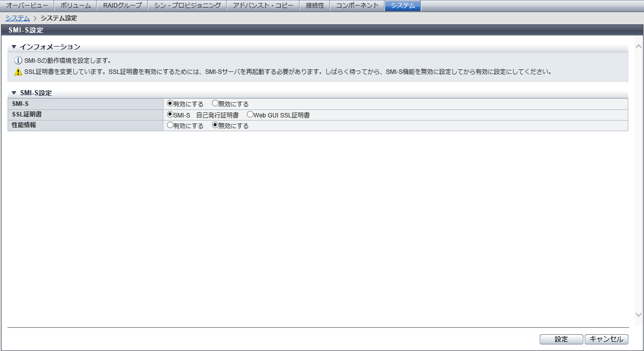Viewport: 644px width, 351px height.
Task: Enable 性能情報 with 有効にする radio
Action: point(170,126)
